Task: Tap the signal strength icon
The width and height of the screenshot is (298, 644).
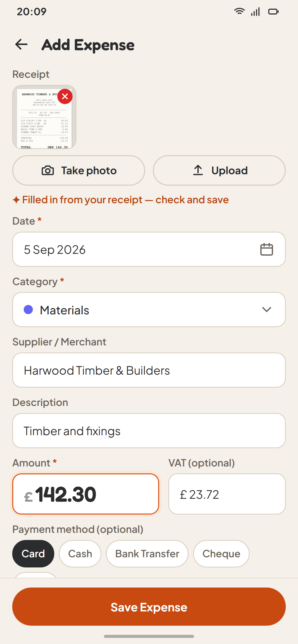Action: coord(255,12)
